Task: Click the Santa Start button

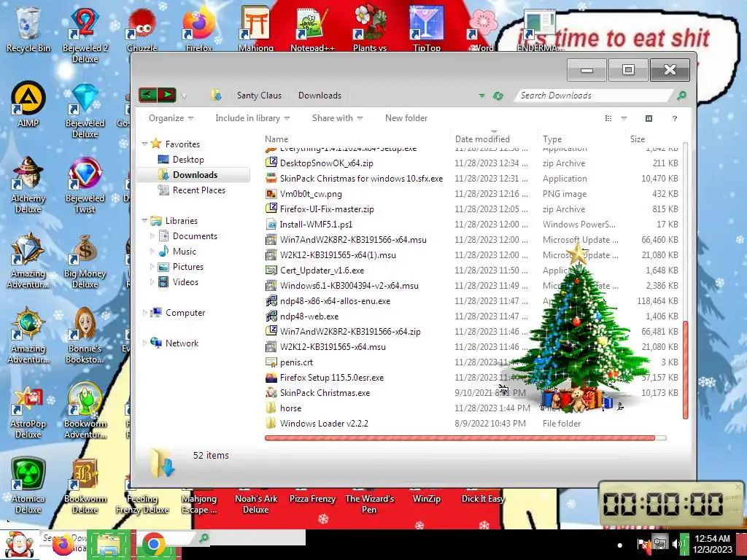Action: click(18, 545)
